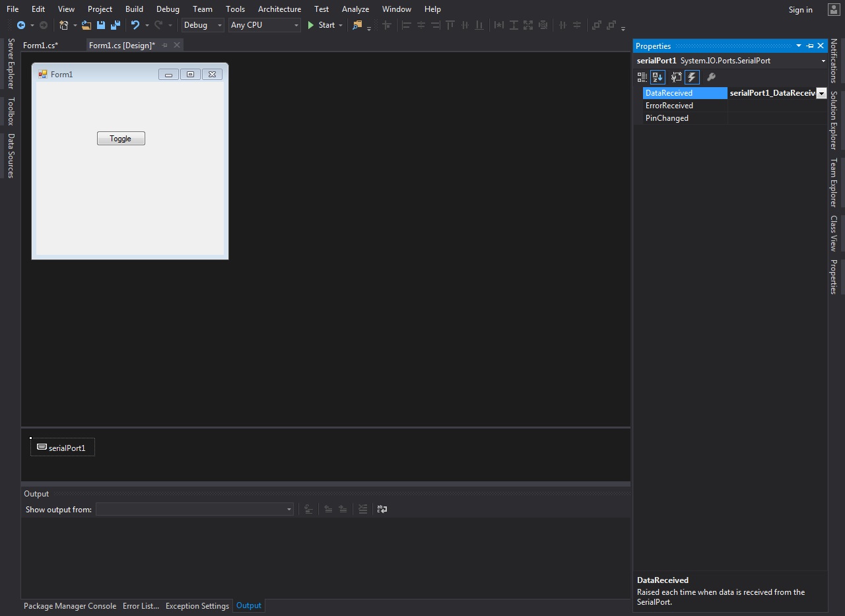
Task: Click the Property Pages wrench icon
Action: (x=711, y=77)
